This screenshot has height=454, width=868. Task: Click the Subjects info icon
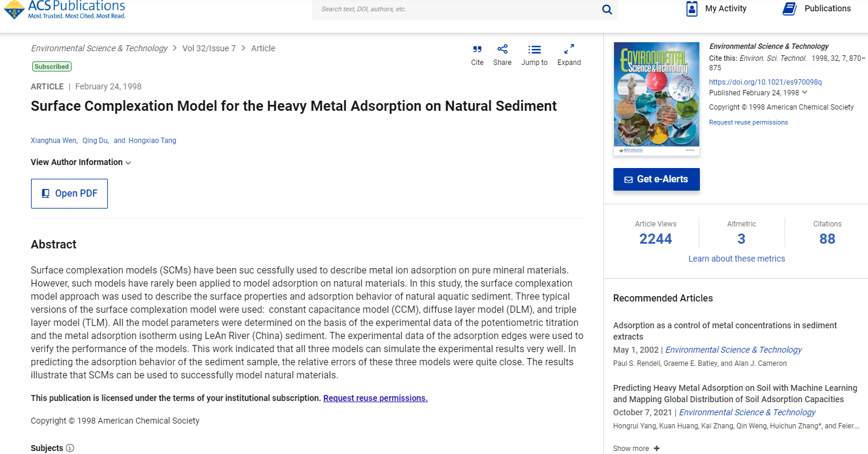point(70,448)
